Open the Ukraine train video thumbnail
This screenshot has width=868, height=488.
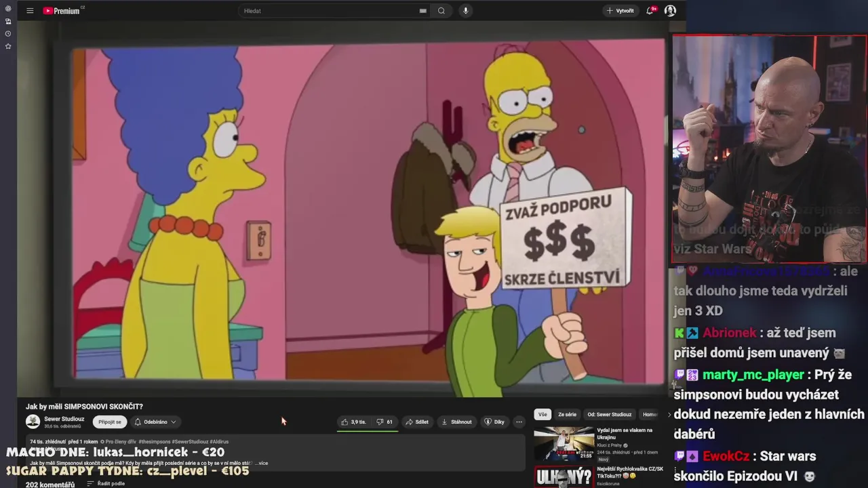click(x=564, y=443)
